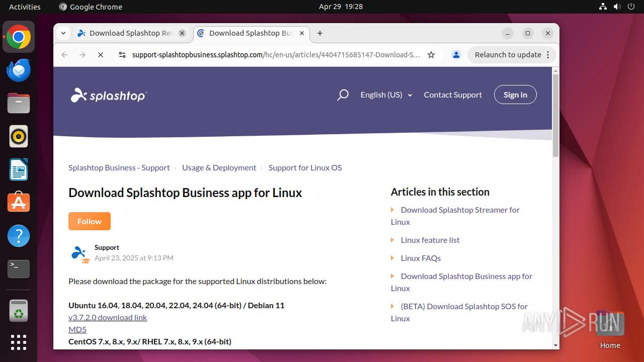The image size is (644, 362).
Task: Open the Trash in the dock
Action: 19,311
